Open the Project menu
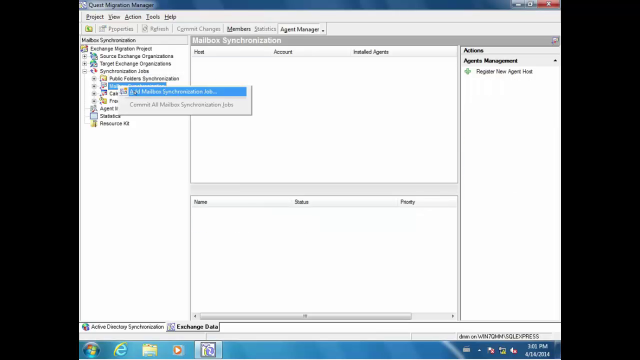 95,17
